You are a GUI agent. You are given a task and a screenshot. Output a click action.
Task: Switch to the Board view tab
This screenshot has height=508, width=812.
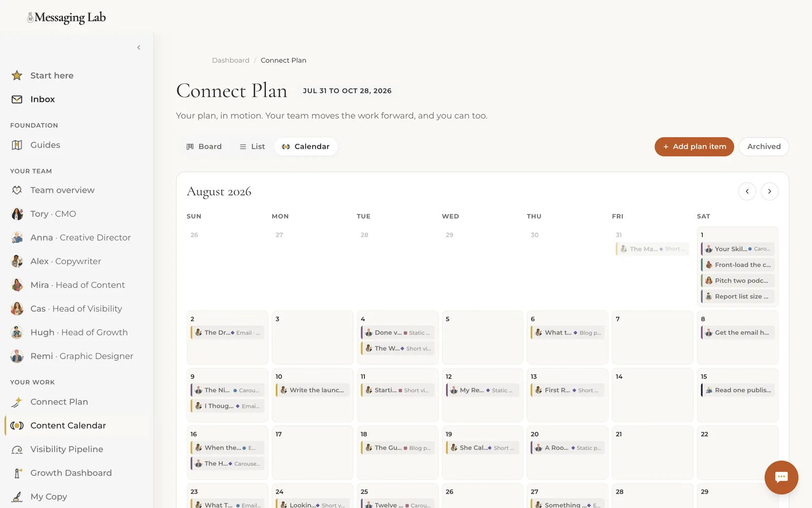tap(204, 147)
